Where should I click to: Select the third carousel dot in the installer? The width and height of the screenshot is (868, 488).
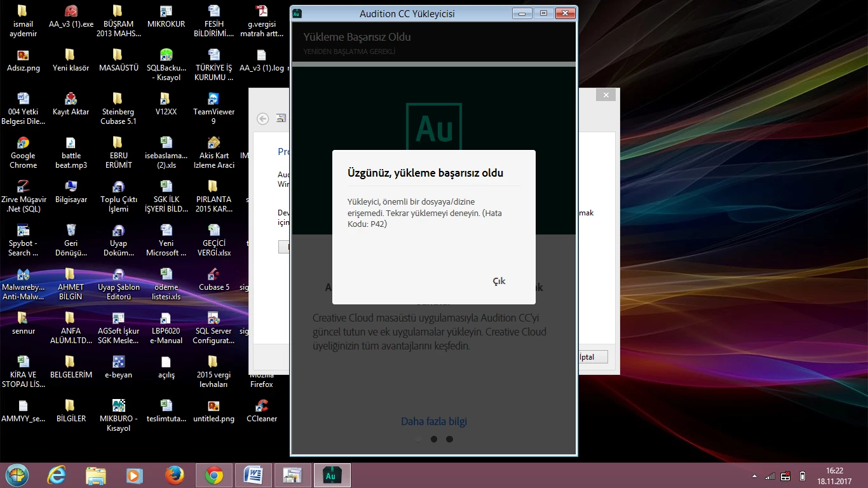click(449, 439)
